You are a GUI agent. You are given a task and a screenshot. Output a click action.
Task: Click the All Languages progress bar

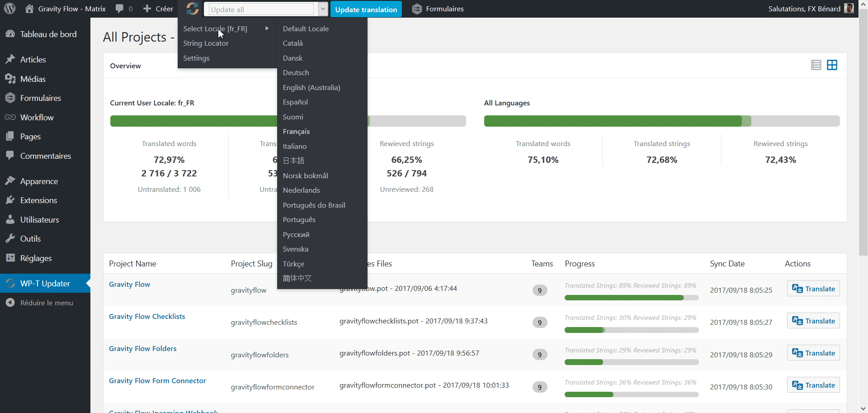pos(662,121)
